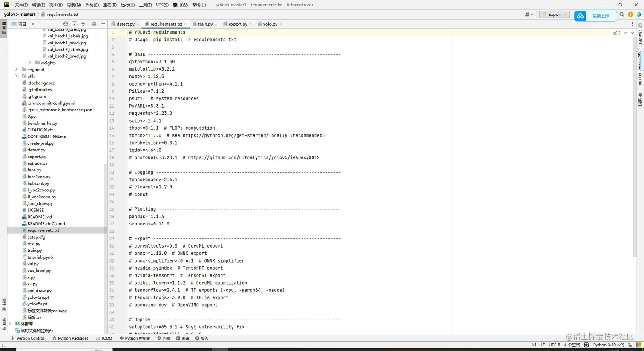This screenshot has width=644, height=351.
Task: Click the orange update arrow icon
Action: (x=631, y=14)
